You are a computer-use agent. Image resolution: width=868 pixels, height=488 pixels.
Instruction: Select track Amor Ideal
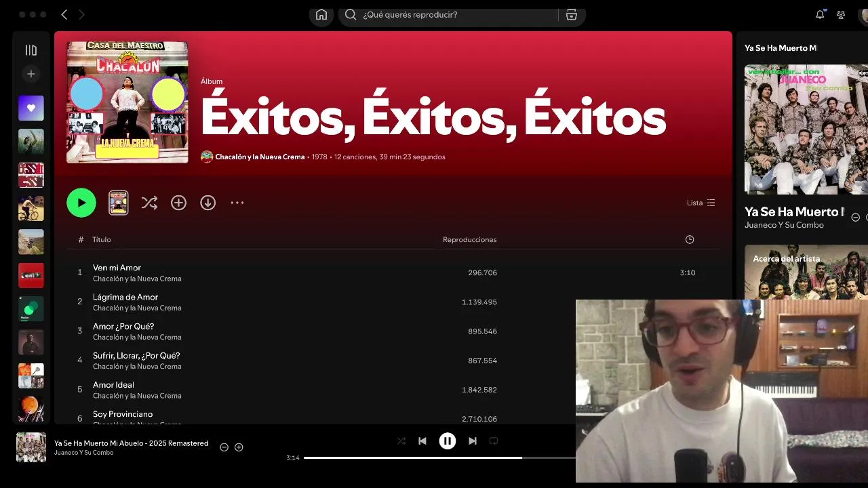tap(113, 384)
